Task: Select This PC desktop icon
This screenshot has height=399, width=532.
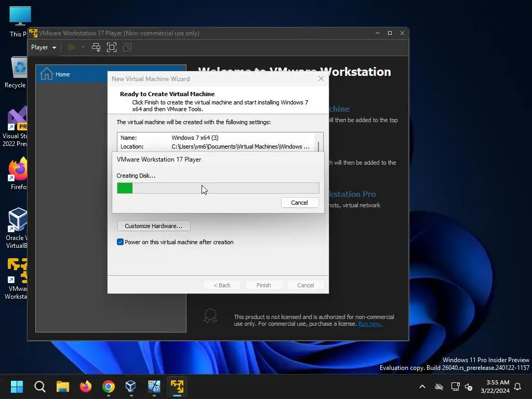Action: tap(18, 22)
